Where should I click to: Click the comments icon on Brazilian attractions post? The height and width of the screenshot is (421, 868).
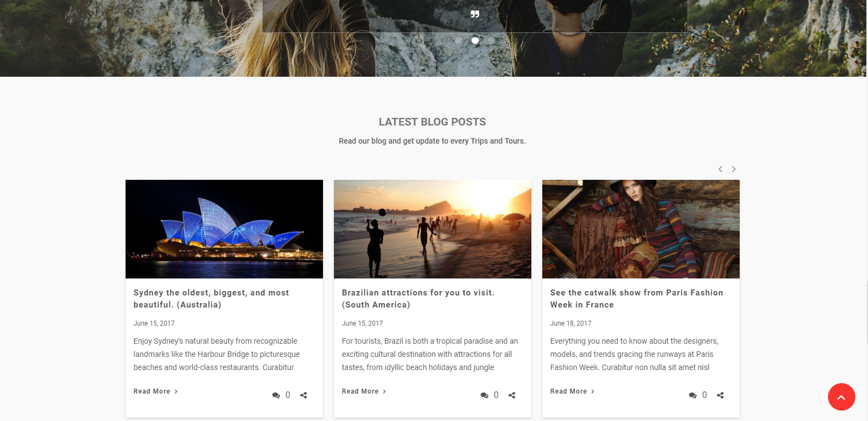(x=484, y=395)
